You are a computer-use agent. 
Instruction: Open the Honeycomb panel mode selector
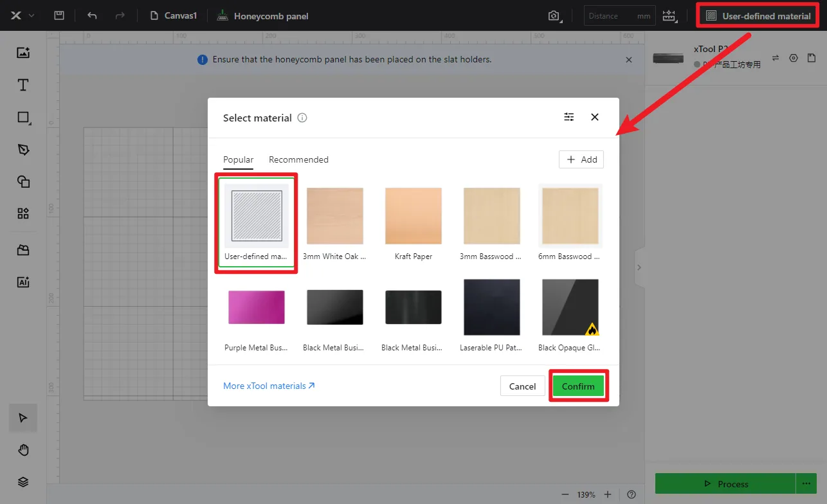pyautogui.click(x=262, y=15)
